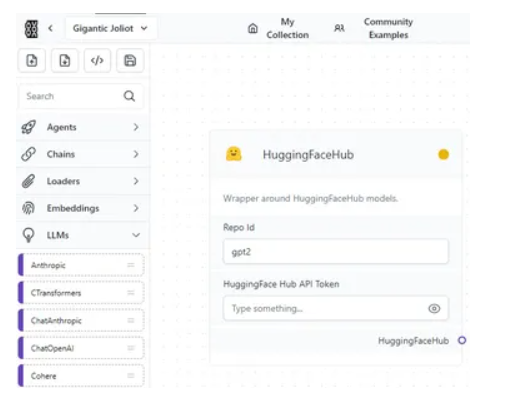The height and width of the screenshot is (393, 516).
Task: Focus the component Search field
Action: [x=81, y=96]
